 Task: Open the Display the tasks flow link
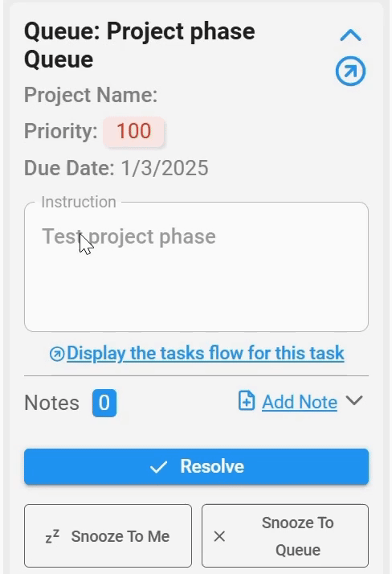pyautogui.click(x=205, y=353)
